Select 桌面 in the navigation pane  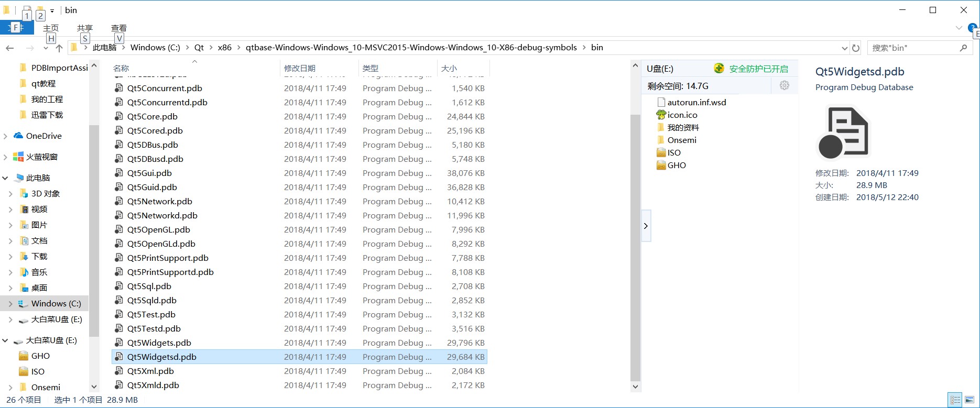[x=39, y=288]
